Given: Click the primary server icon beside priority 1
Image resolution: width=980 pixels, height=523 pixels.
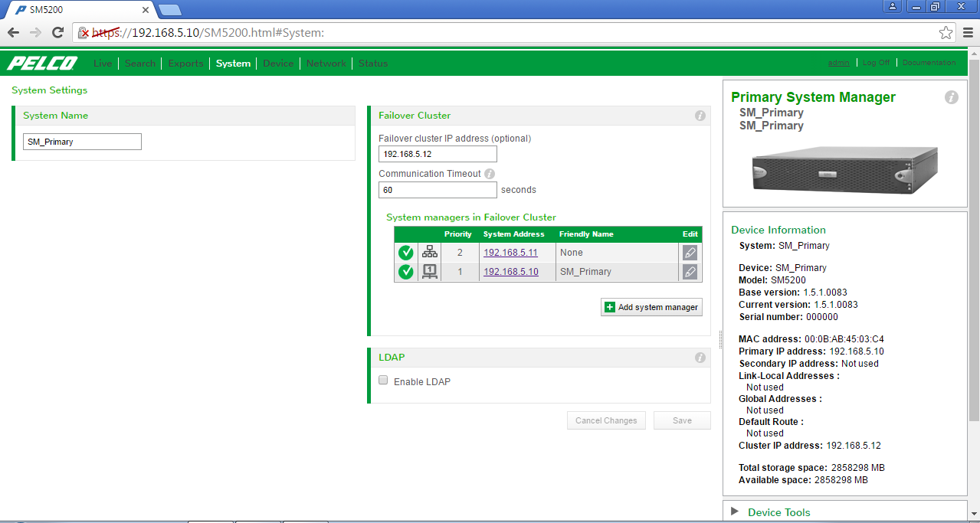Looking at the screenshot, I should click(x=429, y=271).
